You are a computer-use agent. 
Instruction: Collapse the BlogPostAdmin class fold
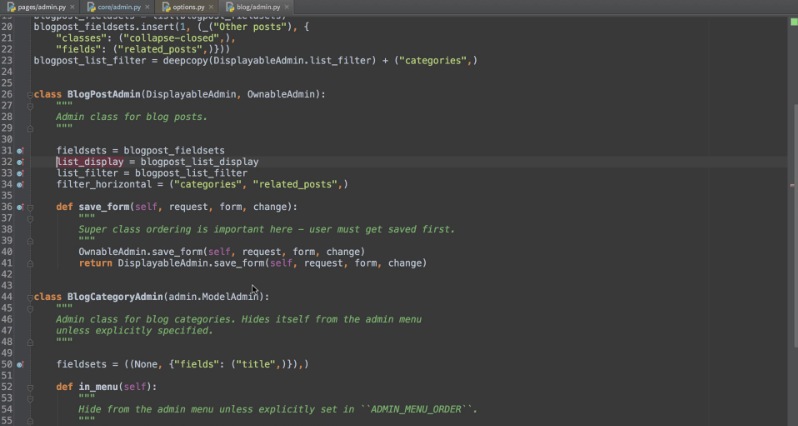tap(30, 95)
